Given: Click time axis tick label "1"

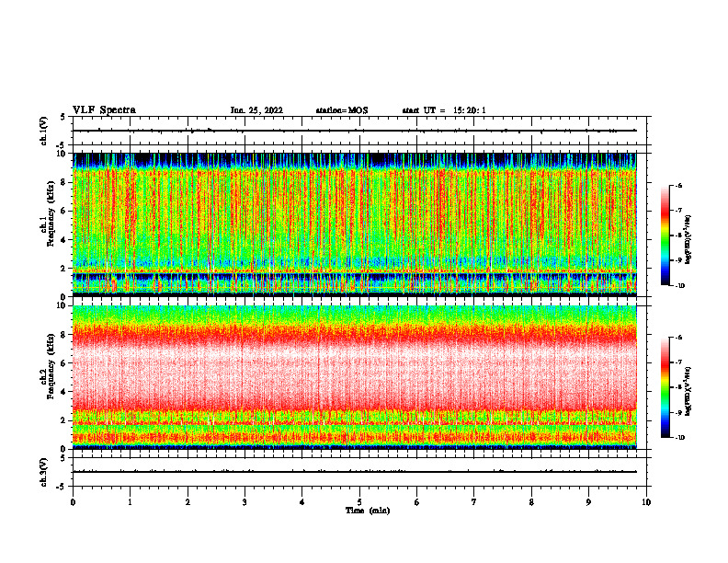Looking at the screenshot, I should [x=130, y=502].
